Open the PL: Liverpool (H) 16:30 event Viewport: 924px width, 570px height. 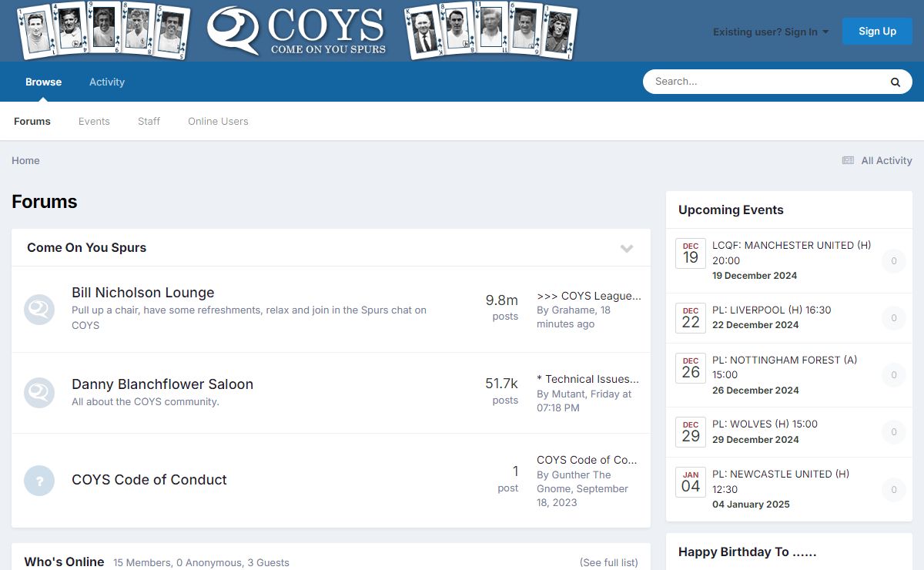tap(772, 310)
